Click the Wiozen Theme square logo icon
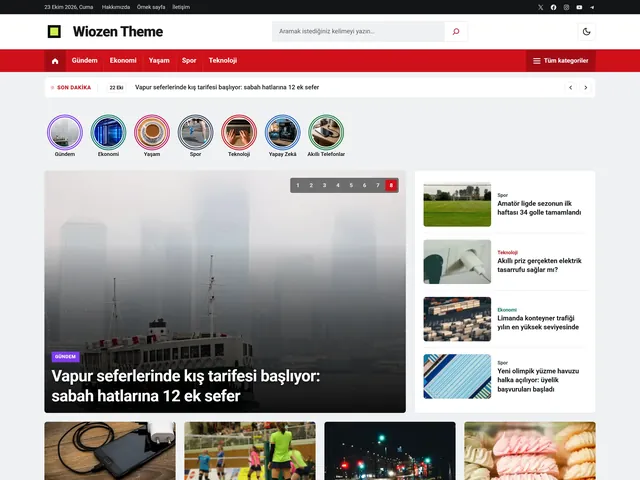Screen dimensions: 640x480 pos(54,31)
